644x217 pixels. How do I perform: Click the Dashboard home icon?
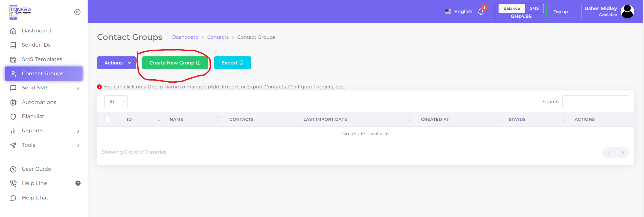[x=13, y=31]
